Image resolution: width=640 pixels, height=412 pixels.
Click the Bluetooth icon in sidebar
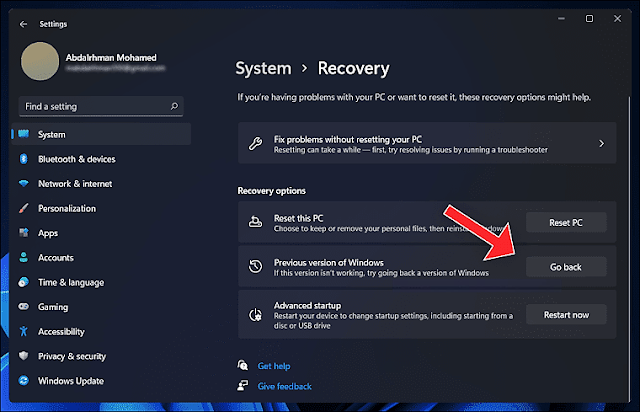[x=24, y=159]
